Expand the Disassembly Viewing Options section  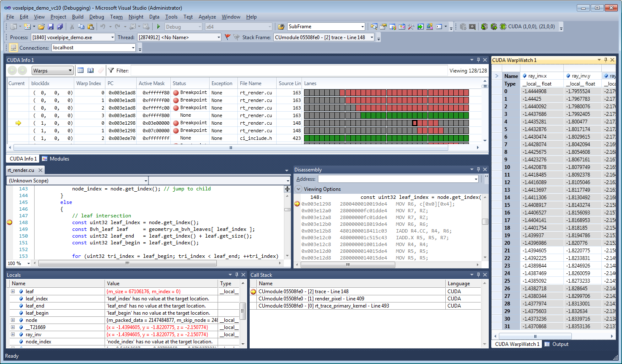tap(299, 189)
